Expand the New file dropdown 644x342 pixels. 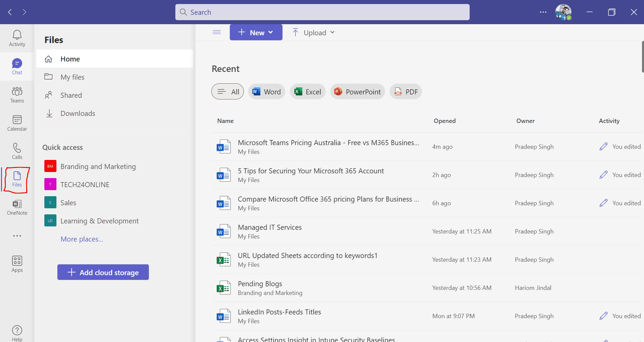coord(256,32)
